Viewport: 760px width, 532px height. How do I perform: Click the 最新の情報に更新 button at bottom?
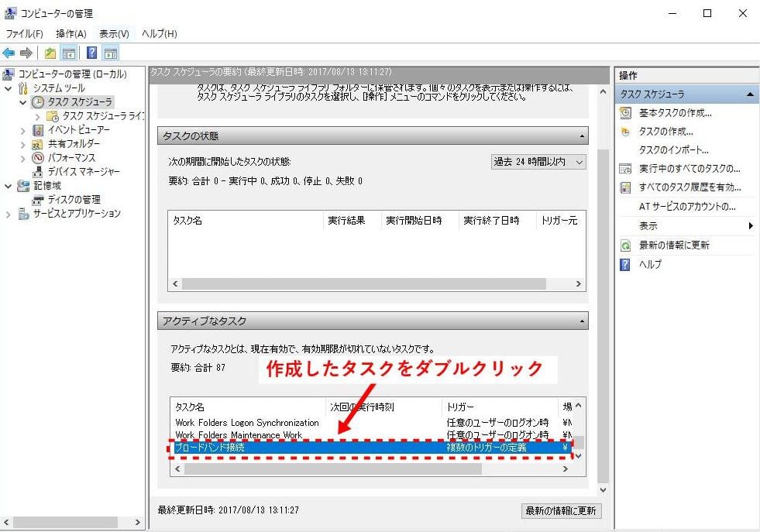coord(561,511)
